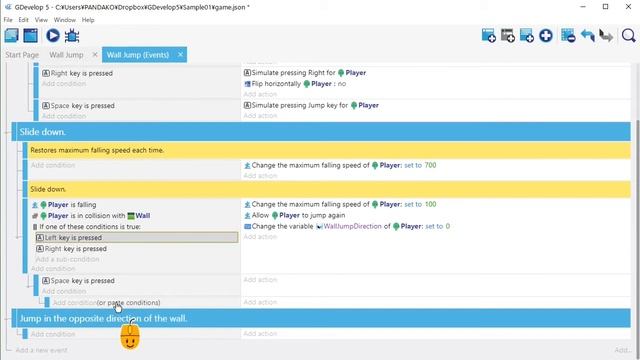Click 'Add action' under WallJumpDirection action
The height and width of the screenshot is (360, 640).
pyautogui.click(x=260, y=237)
